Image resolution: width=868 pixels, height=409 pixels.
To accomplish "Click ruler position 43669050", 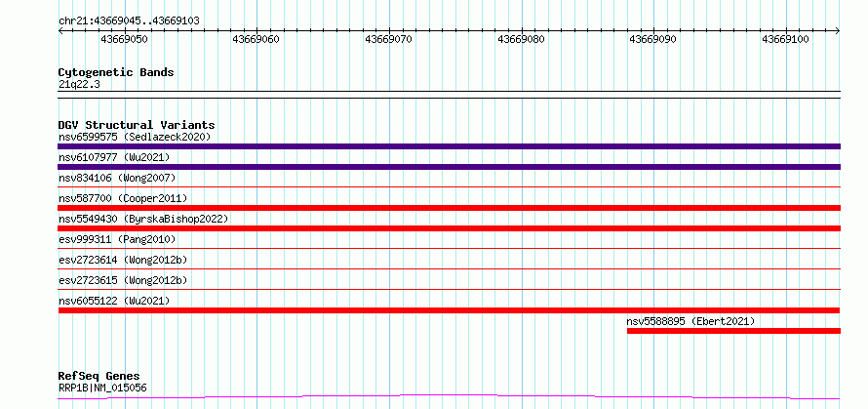I will coord(125,39).
